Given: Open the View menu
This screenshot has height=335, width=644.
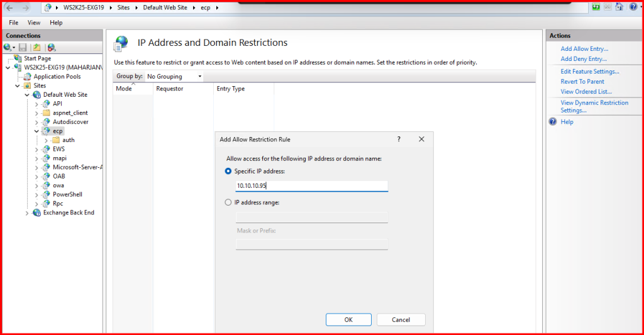Looking at the screenshot, I should pos(34,23).
